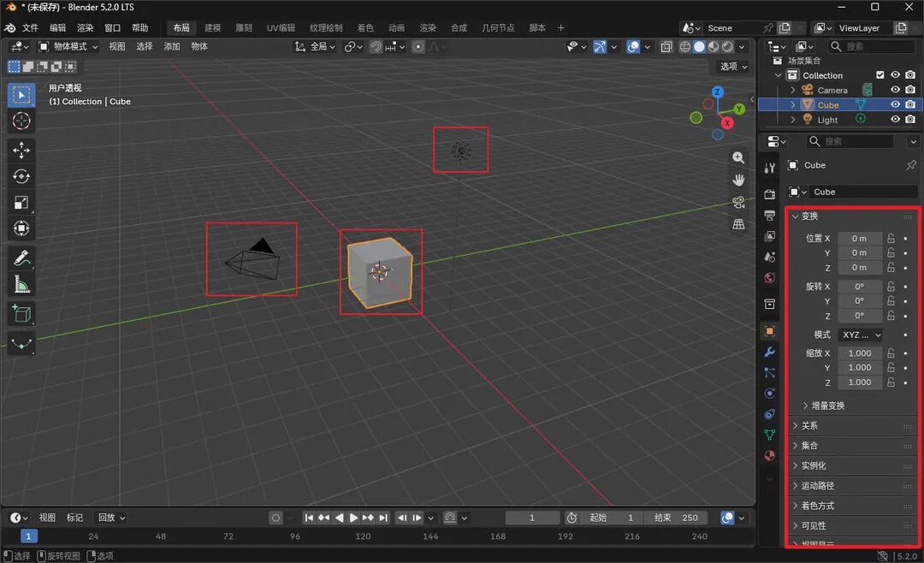
Task: Select the Move tool
Action: (21, 151)
